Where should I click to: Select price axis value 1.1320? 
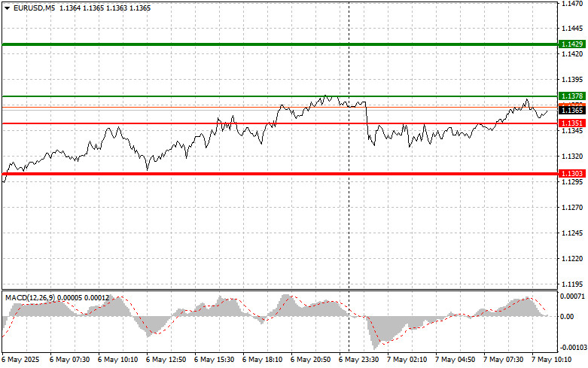pos(572,157)
